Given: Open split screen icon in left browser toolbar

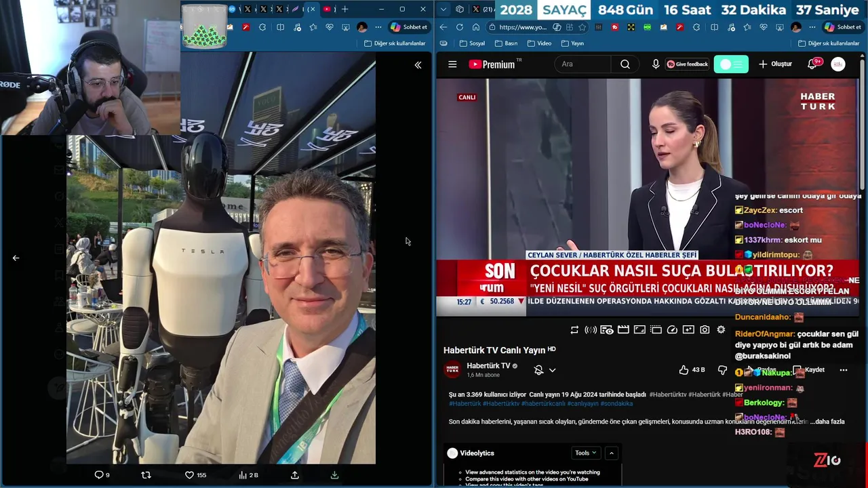Looking at the screenshot, I should coord(280,27).
